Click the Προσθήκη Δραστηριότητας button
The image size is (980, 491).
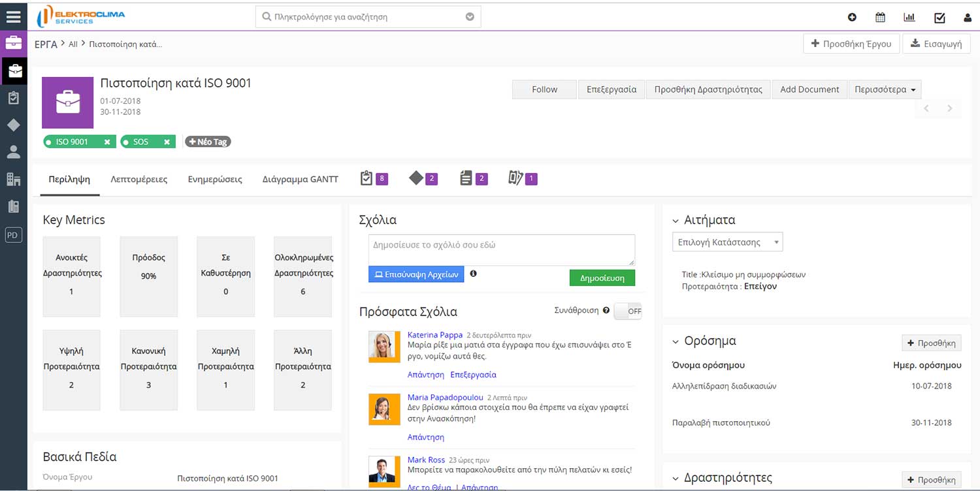(x=708, y=89)
